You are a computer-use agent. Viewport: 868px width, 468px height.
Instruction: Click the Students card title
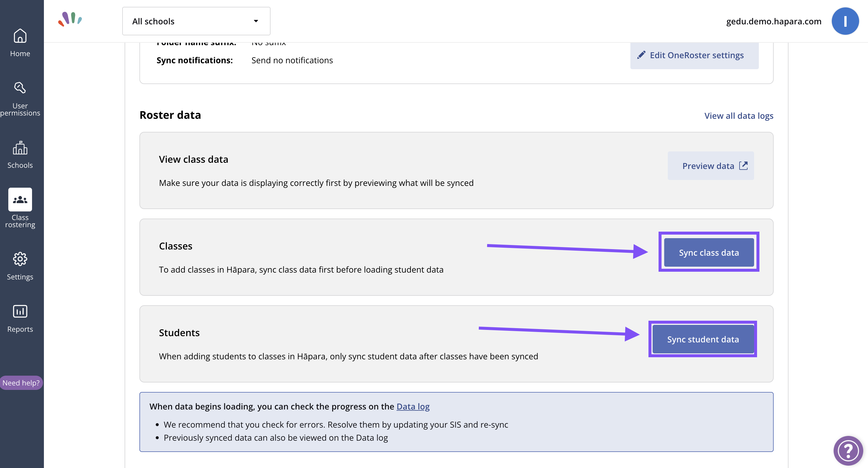[179, 333]
